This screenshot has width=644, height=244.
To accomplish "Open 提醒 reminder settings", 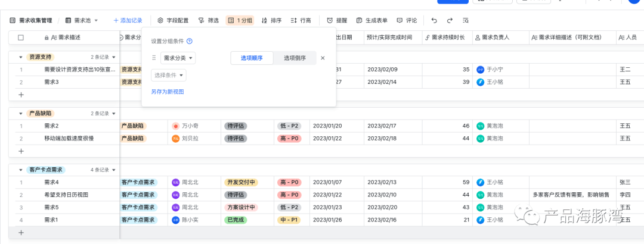I will coord(337,20).
